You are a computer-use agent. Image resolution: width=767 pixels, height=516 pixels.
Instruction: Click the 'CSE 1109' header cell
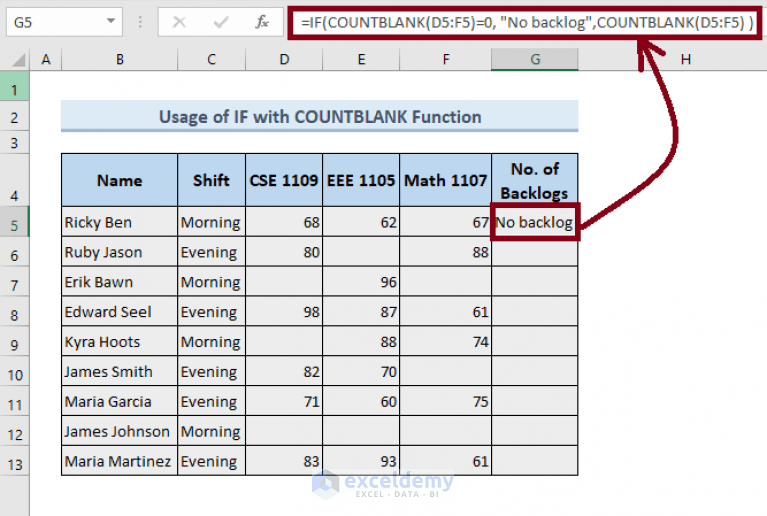[x=284, y=180]
